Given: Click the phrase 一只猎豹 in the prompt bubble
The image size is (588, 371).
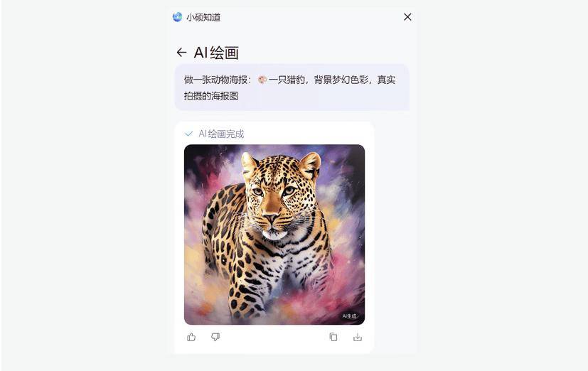Looking at the screenshot, I should (x=287, y=80).
